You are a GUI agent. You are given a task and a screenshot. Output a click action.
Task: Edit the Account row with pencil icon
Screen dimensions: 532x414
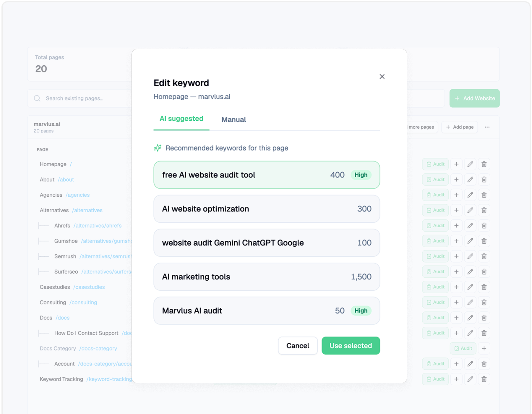[470, 364]
